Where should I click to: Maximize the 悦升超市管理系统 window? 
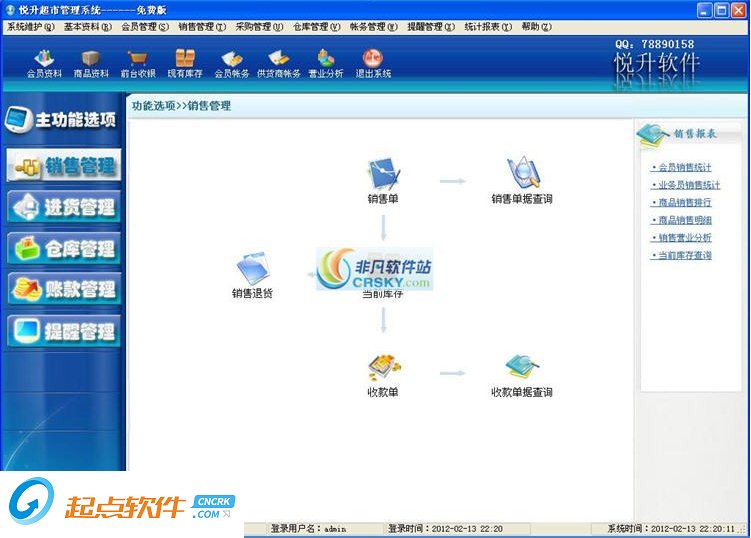721,10
